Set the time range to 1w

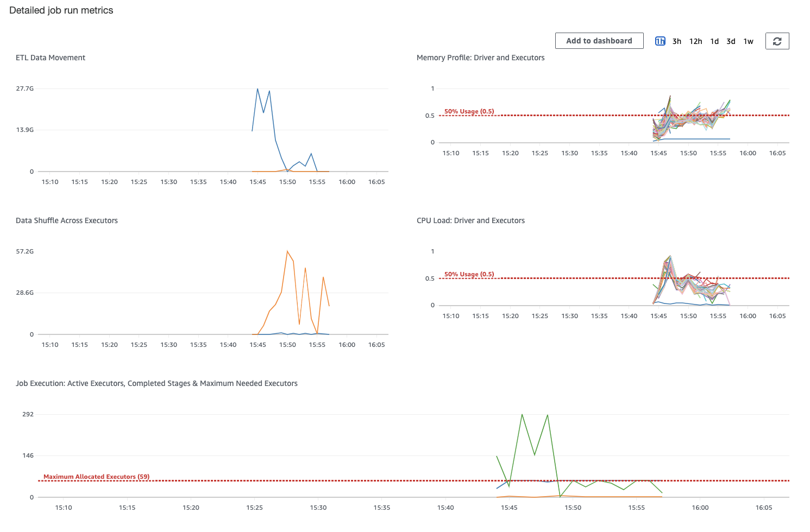click(x=749, y=41)
